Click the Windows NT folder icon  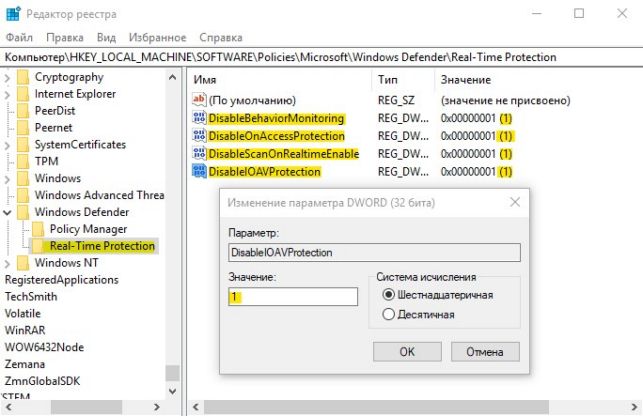click(x=23, y=263)
